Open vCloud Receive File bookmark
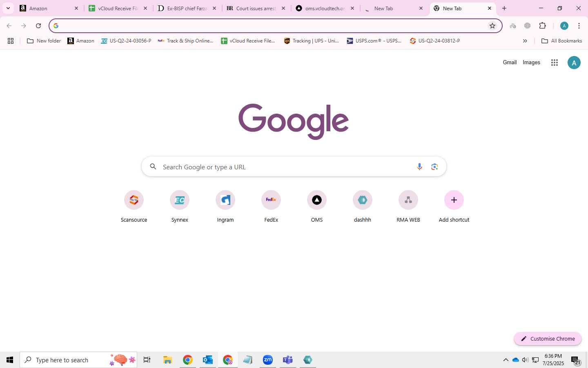This screenshot has width=588, height=368. [x=248, y=41]
